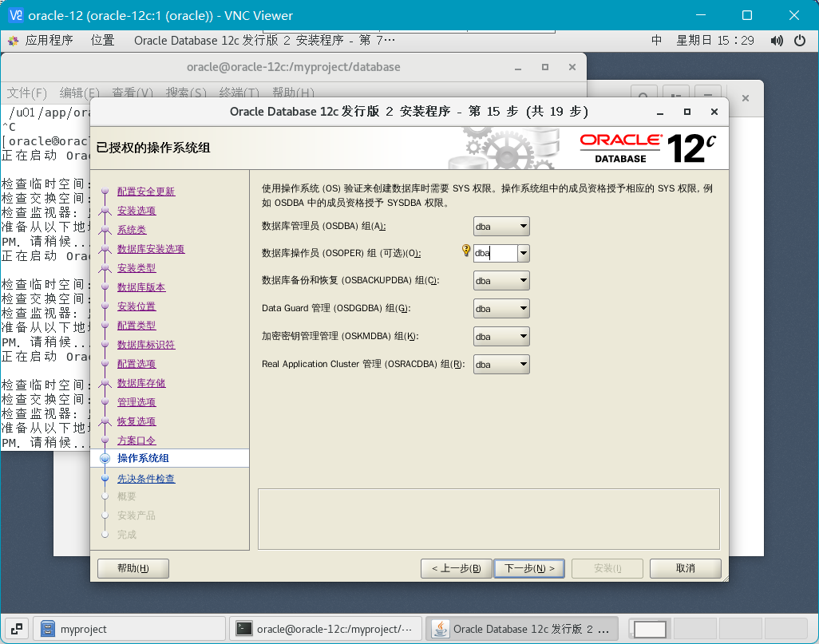Switch to oracle terminal taskbar window

(326, 629)
